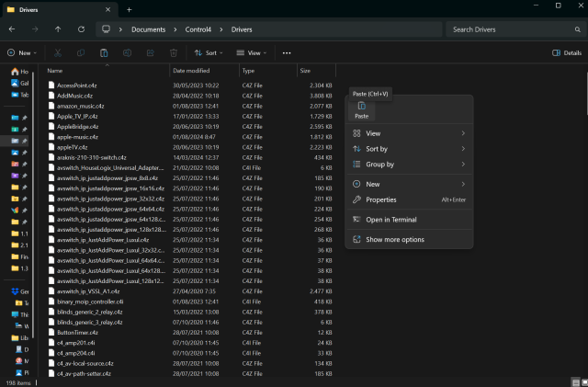Expand Sort by submenu
588x387 pixels.
click(x=463, y=149)
